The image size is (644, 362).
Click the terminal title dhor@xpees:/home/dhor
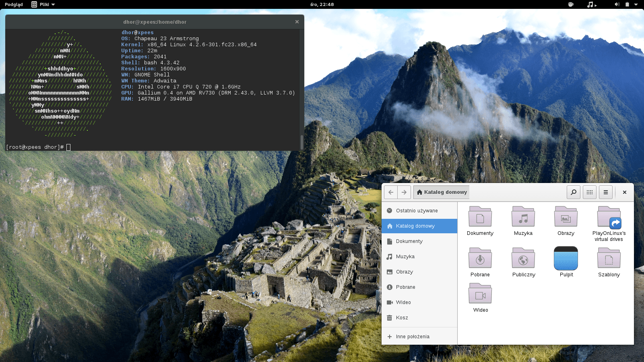[x=155, y=22]
